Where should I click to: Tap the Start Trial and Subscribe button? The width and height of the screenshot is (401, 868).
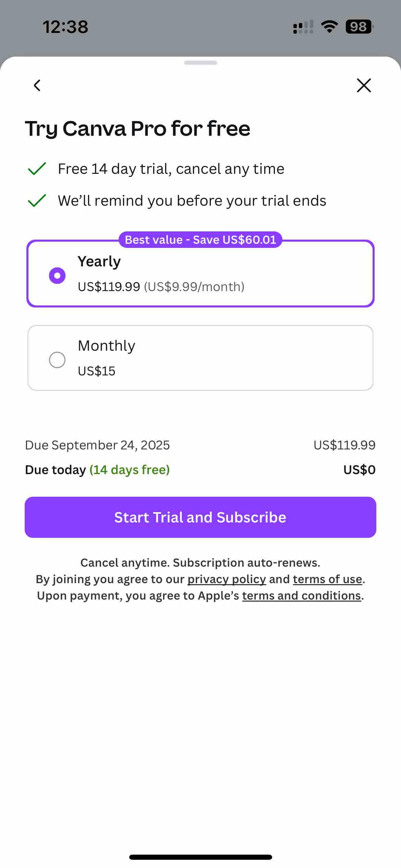[x=200, y=517]
